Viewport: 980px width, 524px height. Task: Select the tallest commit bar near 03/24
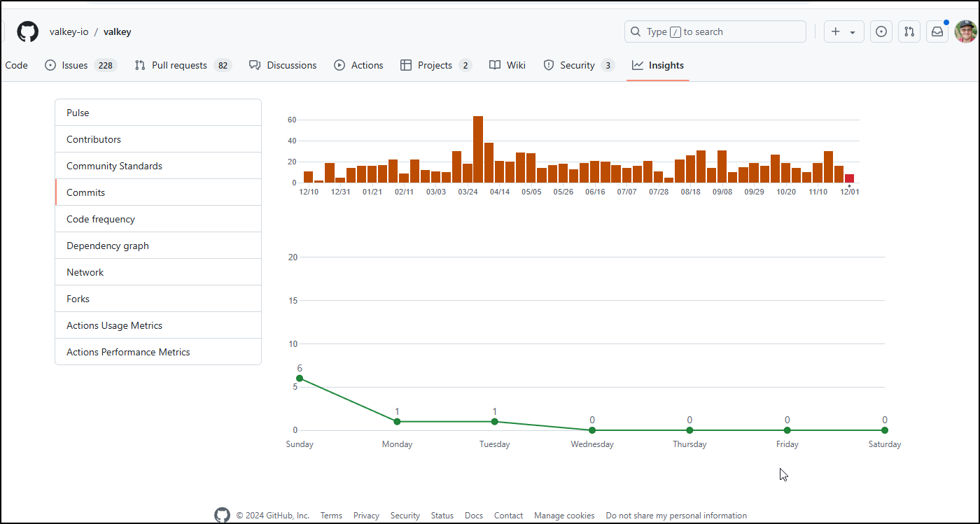point(478,150)
